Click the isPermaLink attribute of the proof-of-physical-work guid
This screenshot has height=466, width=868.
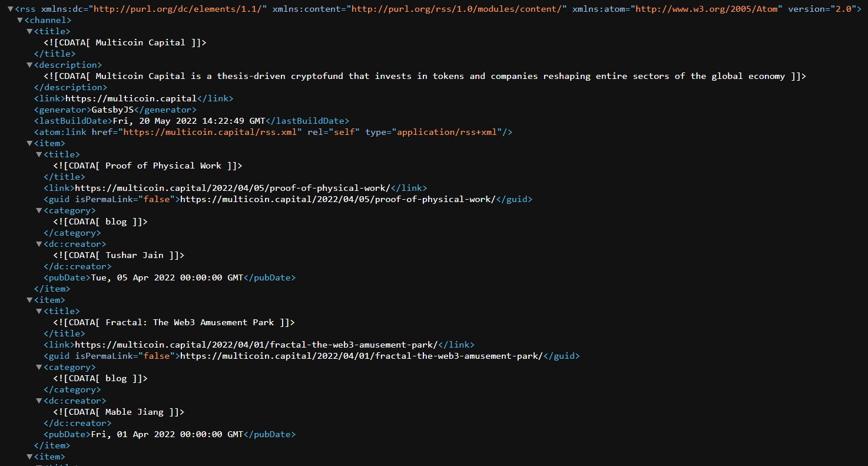click(124, 199)
